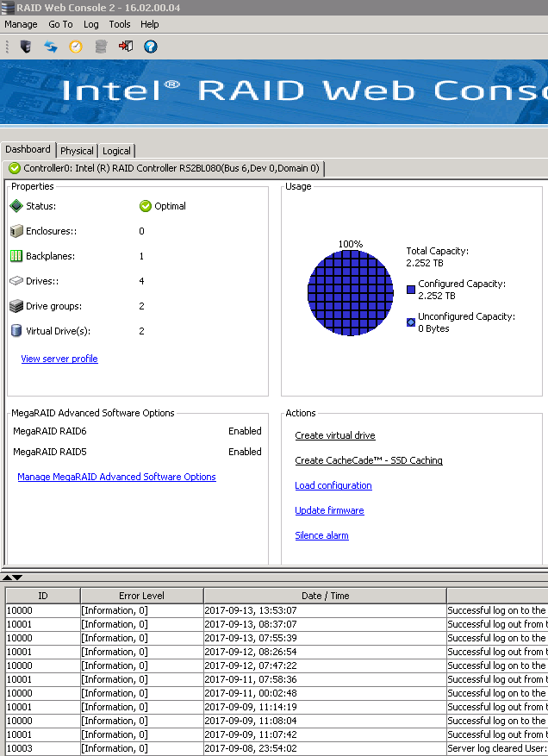Click the log out door icon
This screenshot has width=548, height=756.
coord(126,47)
